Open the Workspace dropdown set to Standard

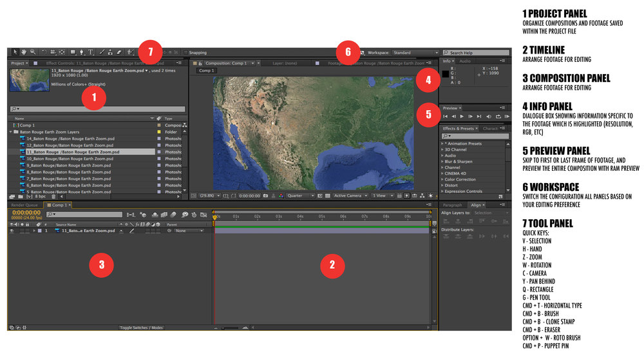415,52
